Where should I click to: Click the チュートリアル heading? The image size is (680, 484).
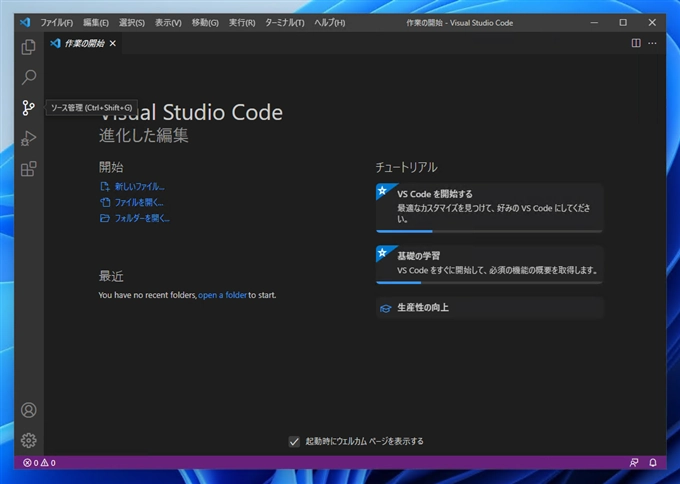coord(406,167)
